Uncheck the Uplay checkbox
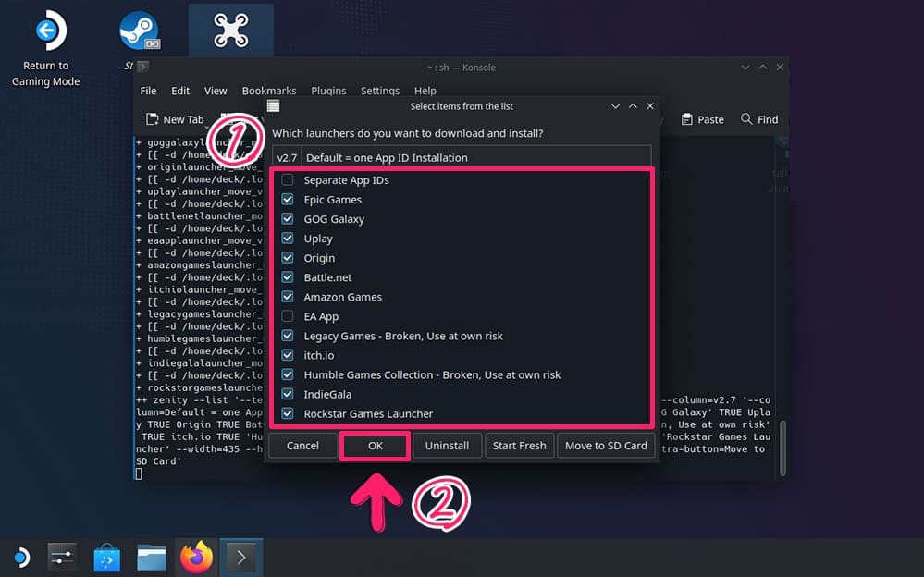This screenshot has height=577, width=924. click(x=288, y=239)
